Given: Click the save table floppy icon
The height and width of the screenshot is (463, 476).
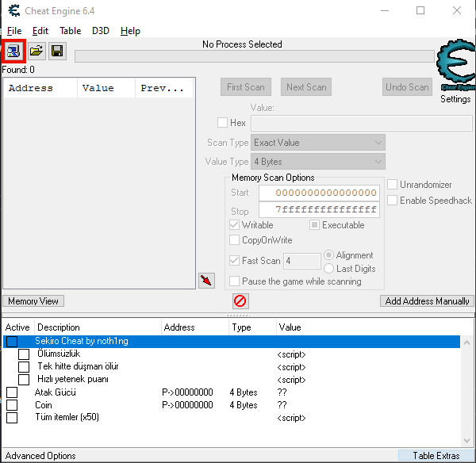Looking at the screenshot, I should [57, 51].
